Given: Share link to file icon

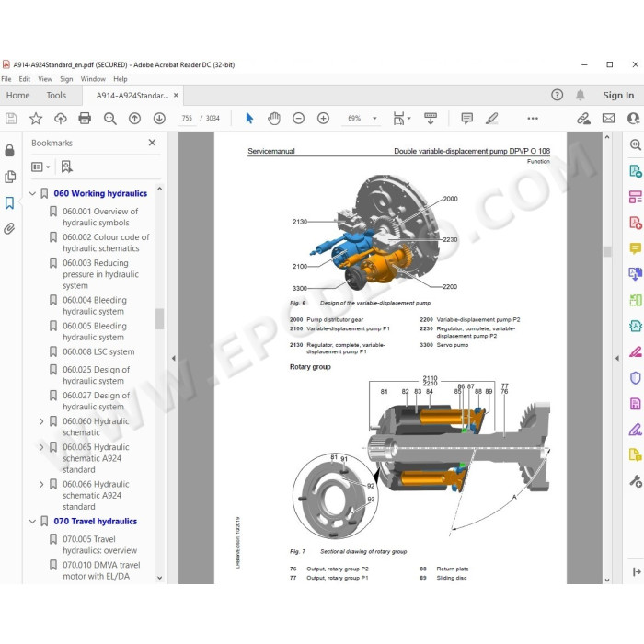Looking at the screenshot, I should tap(583, 119).
